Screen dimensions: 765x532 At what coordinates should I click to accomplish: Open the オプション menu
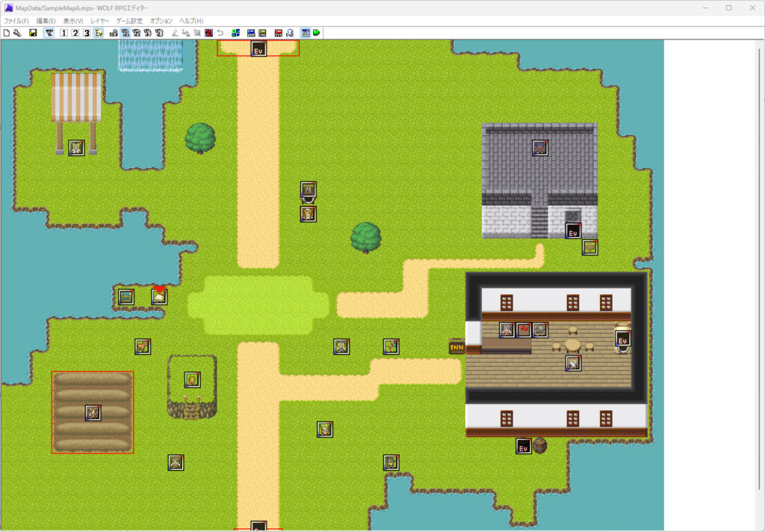(161, 21)
